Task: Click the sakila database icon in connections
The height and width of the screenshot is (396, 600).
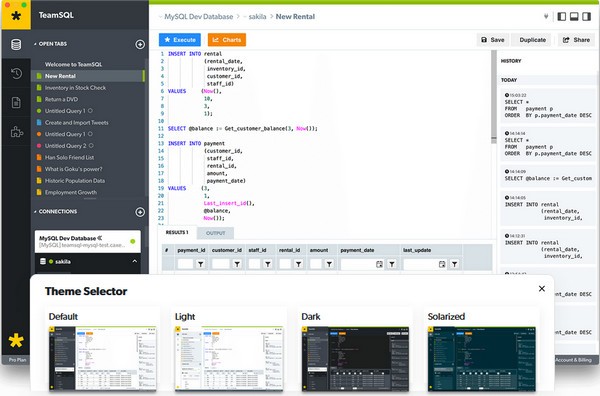Action: (43, 261)
